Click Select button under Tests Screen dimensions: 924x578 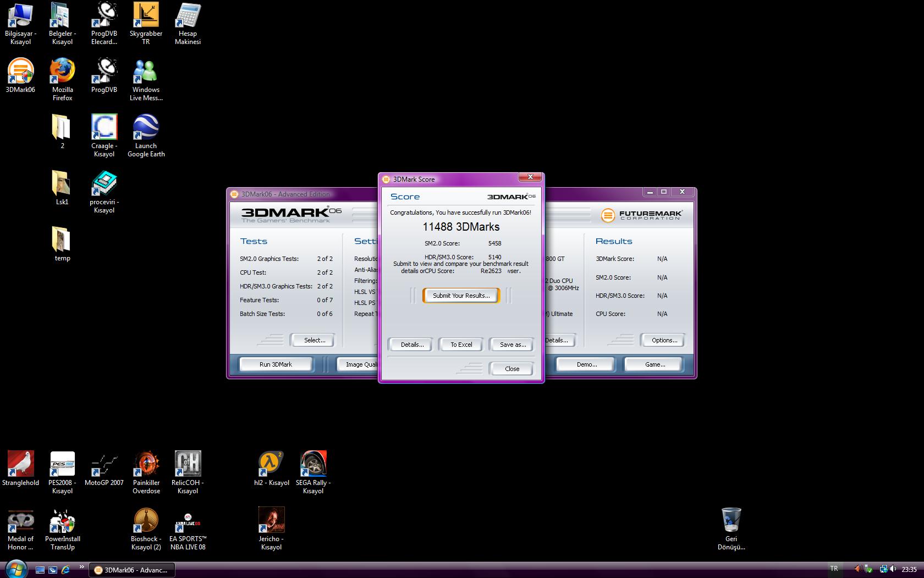314,340
